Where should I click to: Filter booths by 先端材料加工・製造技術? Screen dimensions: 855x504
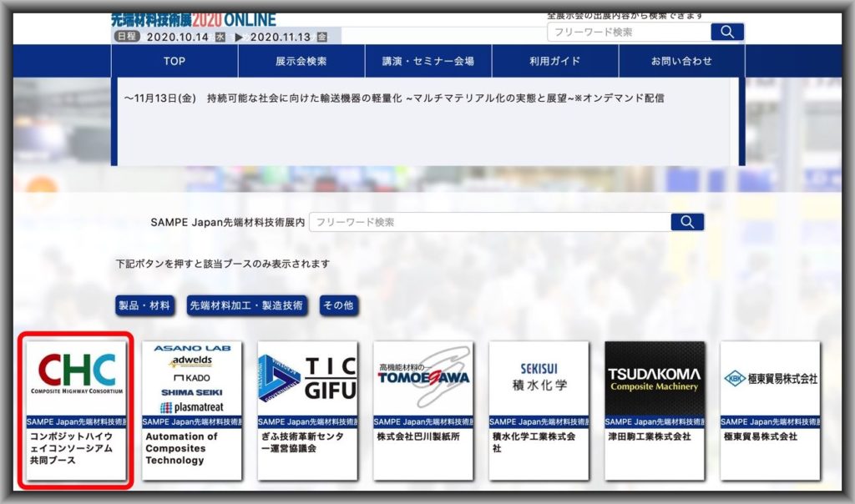coord(246,305)
